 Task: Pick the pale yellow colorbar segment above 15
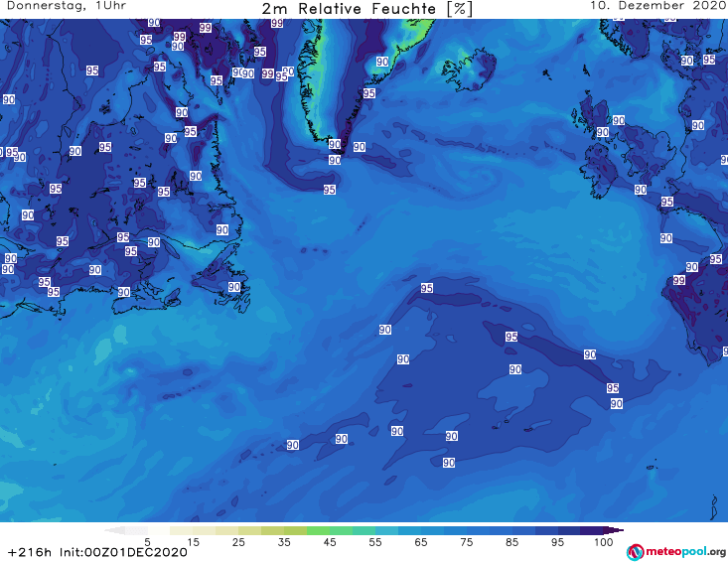point(182,530)
